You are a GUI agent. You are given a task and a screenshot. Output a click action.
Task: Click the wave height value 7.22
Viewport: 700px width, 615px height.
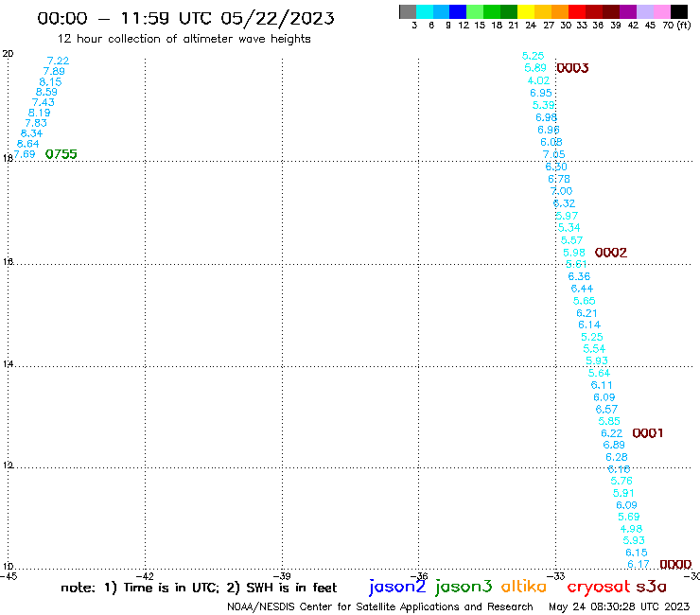click(58, 61)
